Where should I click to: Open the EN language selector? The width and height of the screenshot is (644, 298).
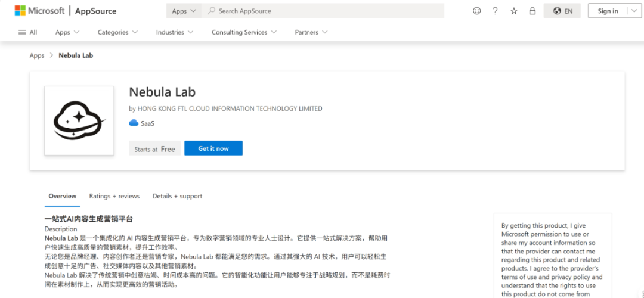[x=562, y=11]
